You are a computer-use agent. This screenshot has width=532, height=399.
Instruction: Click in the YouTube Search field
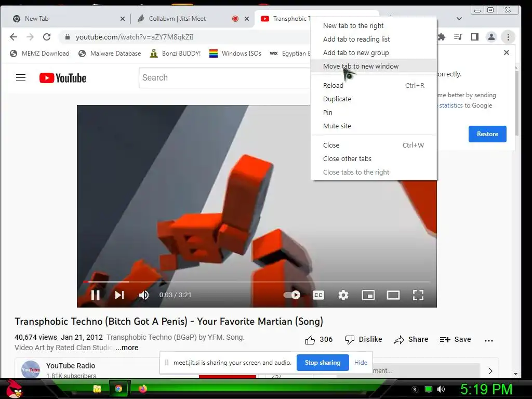(x=224, y=78)
